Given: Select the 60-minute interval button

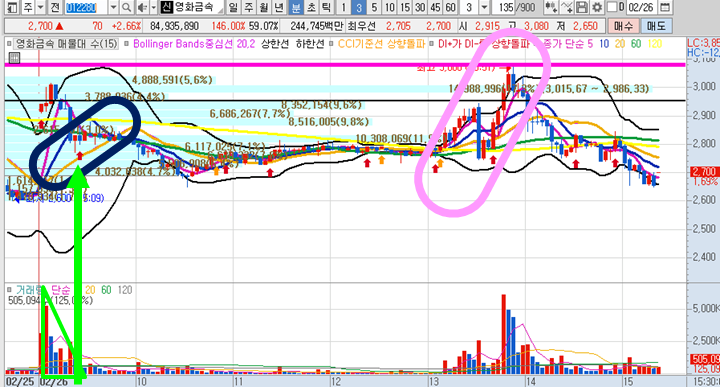Looking at the screenshot, I should click(450, 7).
